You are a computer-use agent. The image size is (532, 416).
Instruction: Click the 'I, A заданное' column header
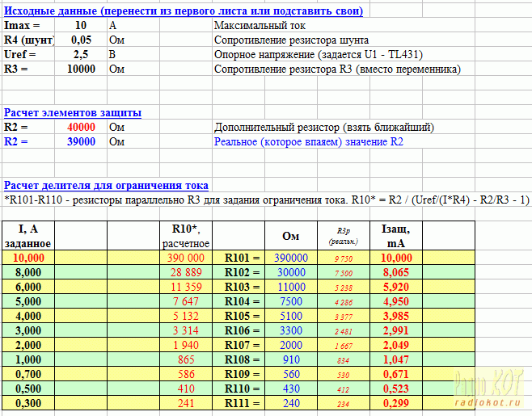tap(28, 235)
